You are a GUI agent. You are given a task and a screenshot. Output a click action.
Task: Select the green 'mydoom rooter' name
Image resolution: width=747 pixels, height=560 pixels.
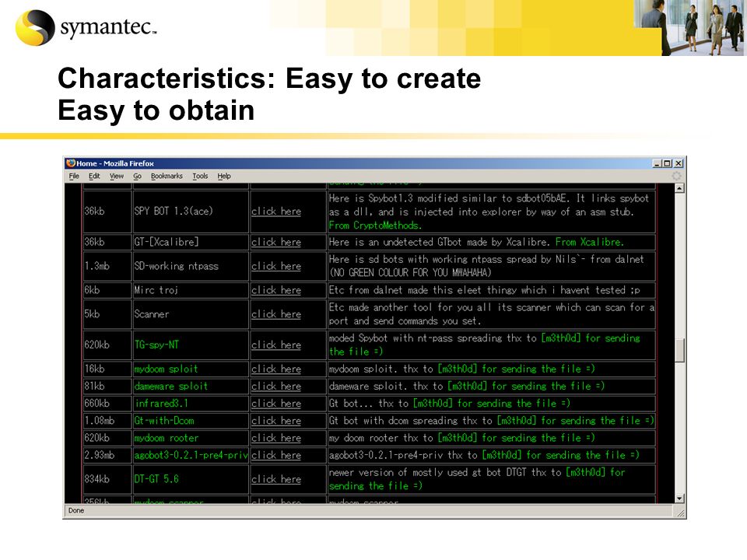point(167,438)
